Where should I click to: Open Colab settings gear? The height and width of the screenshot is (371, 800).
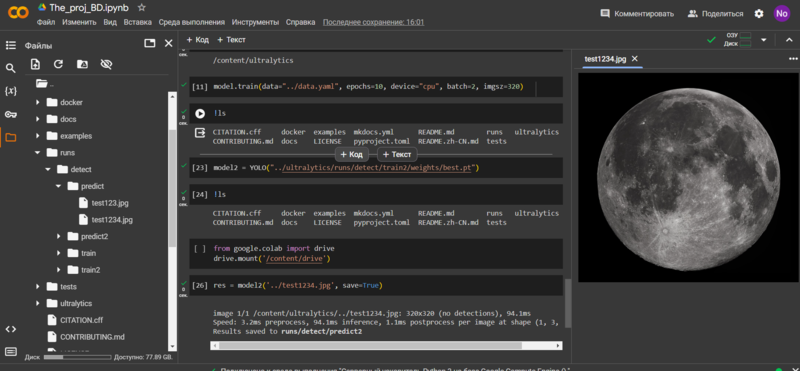click(x=759, y=14)
